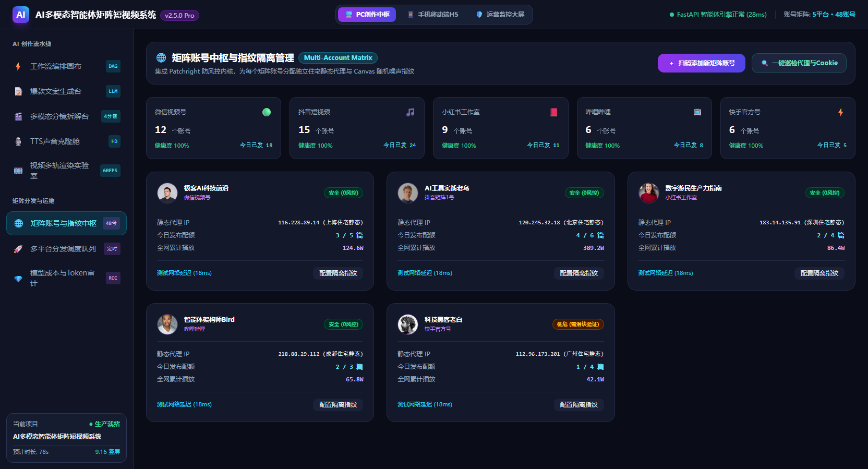The height and width of the screenshot is (469, 868).
Task: Open the 数字游民生产力指南 account avatar
Action: pyautogui.click(x=649, y=193)
